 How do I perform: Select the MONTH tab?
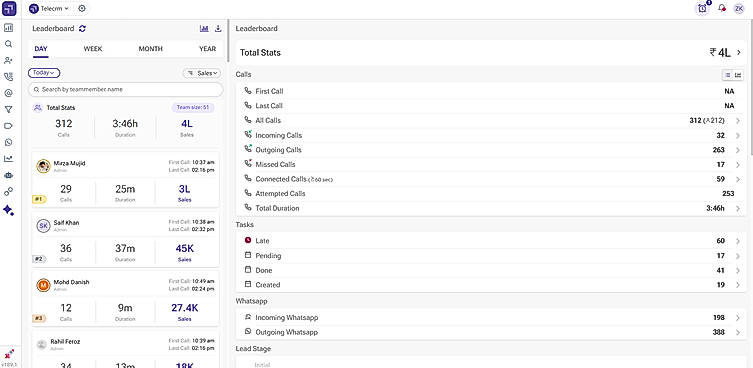coord(151,49)
